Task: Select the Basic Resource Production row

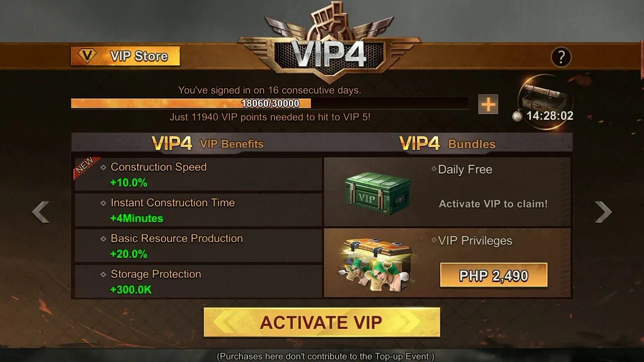Action: 198,246
